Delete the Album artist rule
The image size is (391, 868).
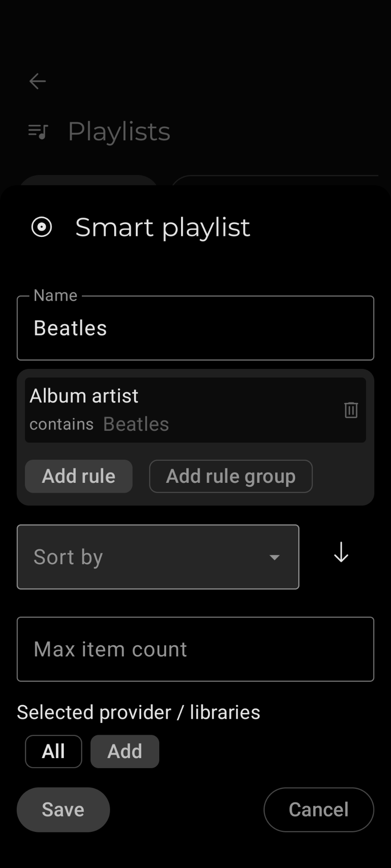tap(351, 410)
